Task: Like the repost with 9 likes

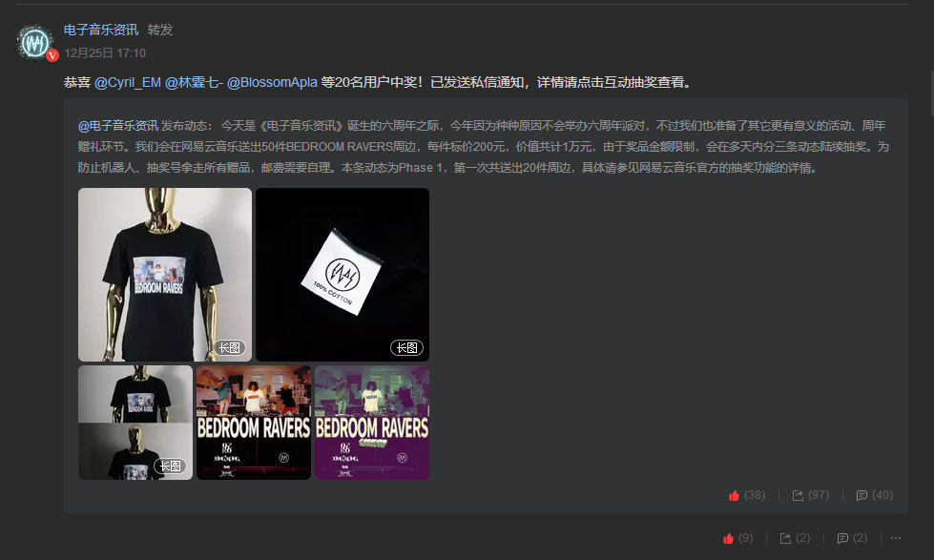Action: pyautogui.click(x=737, y=539)
